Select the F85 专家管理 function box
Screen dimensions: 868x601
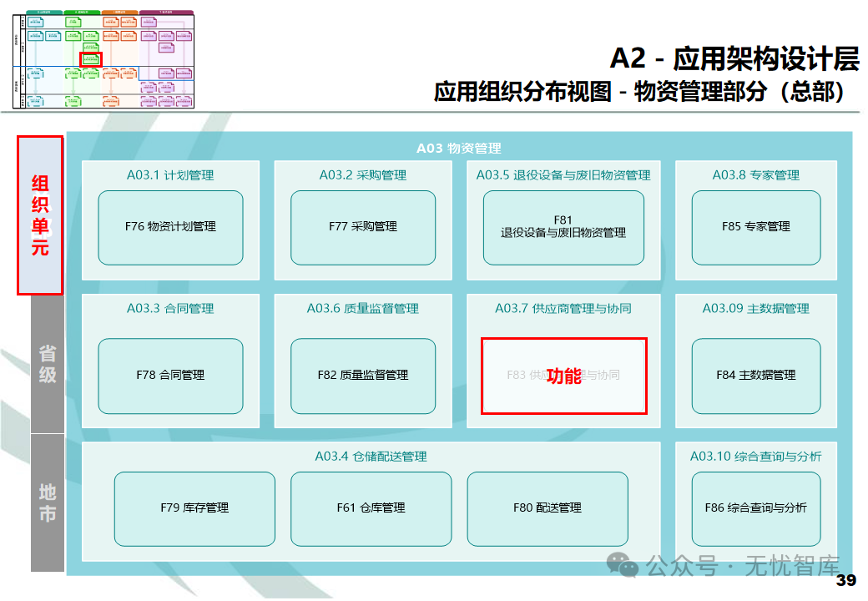pyautogui.click(x=756, y=227)
